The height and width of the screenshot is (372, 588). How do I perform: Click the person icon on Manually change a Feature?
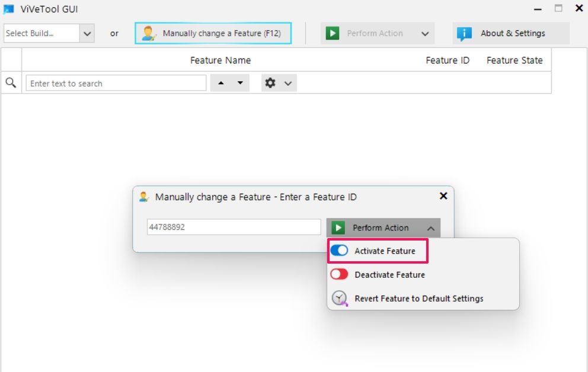click(x=149, y=33)
